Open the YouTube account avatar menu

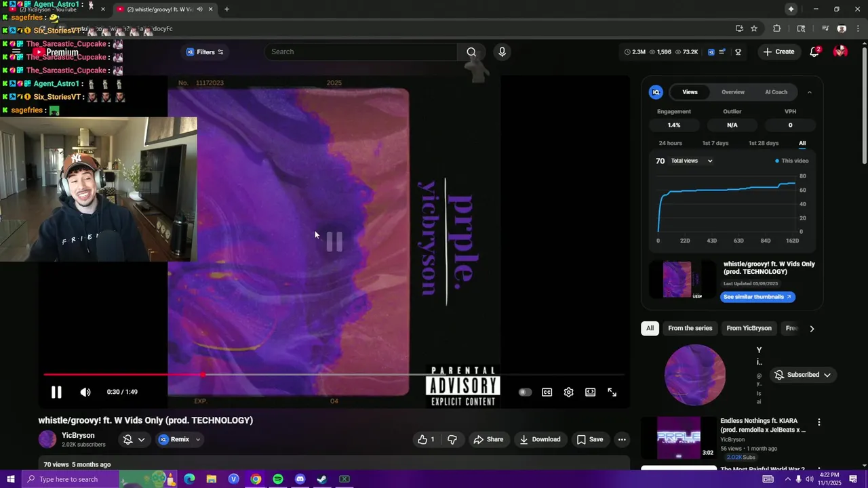tap(840, 52)
